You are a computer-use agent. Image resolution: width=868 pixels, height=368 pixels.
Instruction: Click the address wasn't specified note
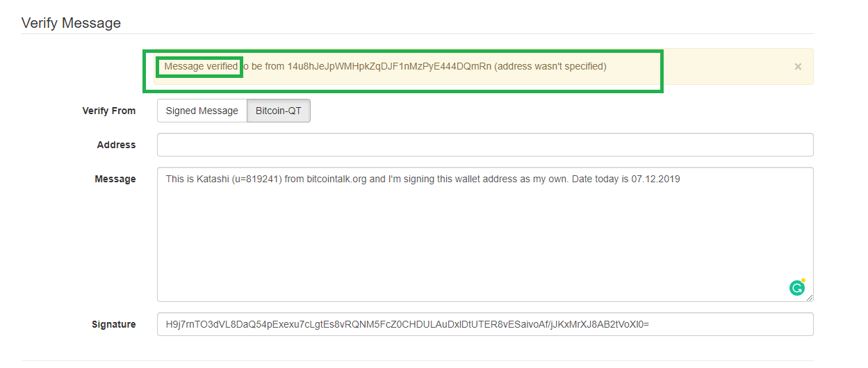550,67
